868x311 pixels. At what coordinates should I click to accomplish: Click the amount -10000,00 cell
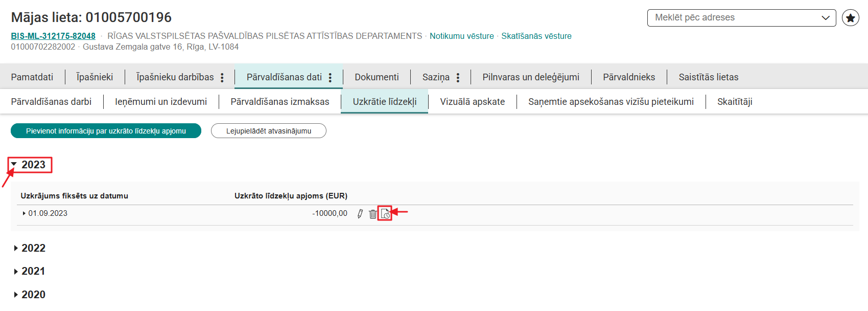point(330,213)
